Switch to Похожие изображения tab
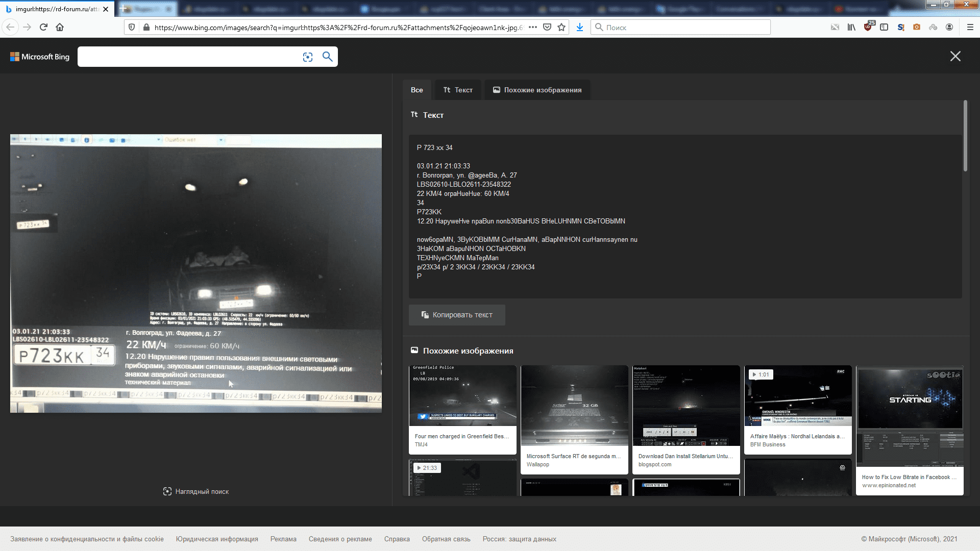 tap(537, 90)
